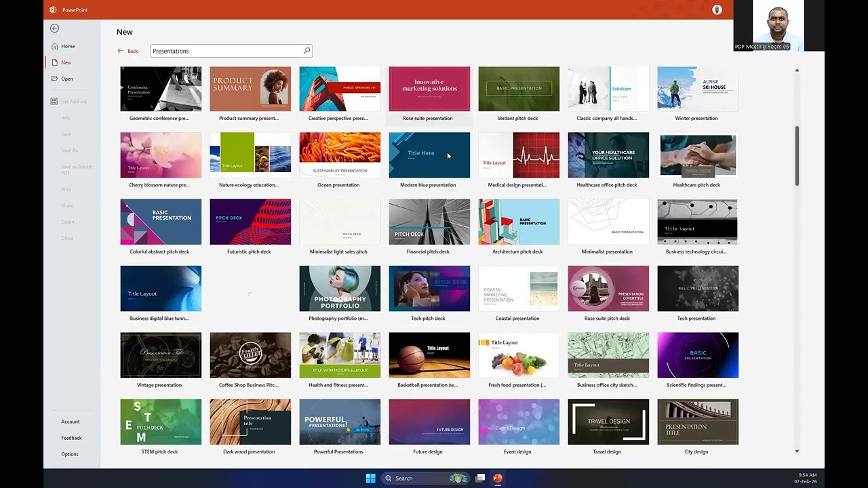Click the scroll up arrow of template list
Image resolution: width=868 pixels, height=488 pixels.
797,70
